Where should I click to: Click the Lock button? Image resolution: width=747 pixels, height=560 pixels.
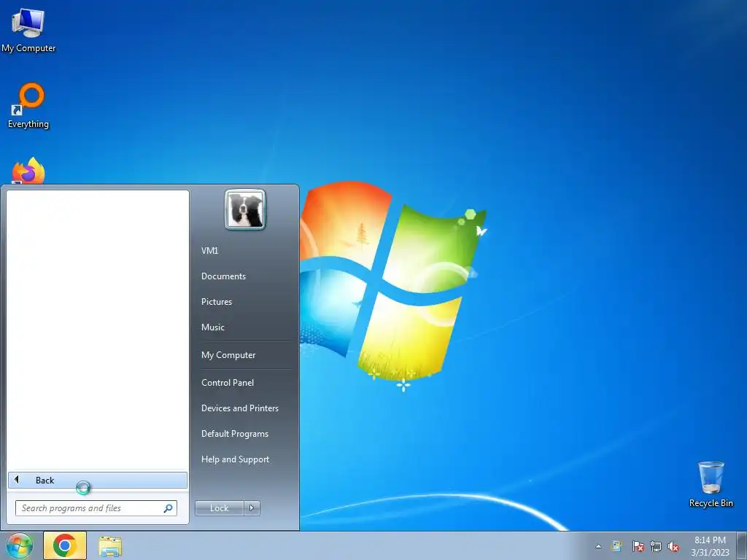[x=219, y=508]
